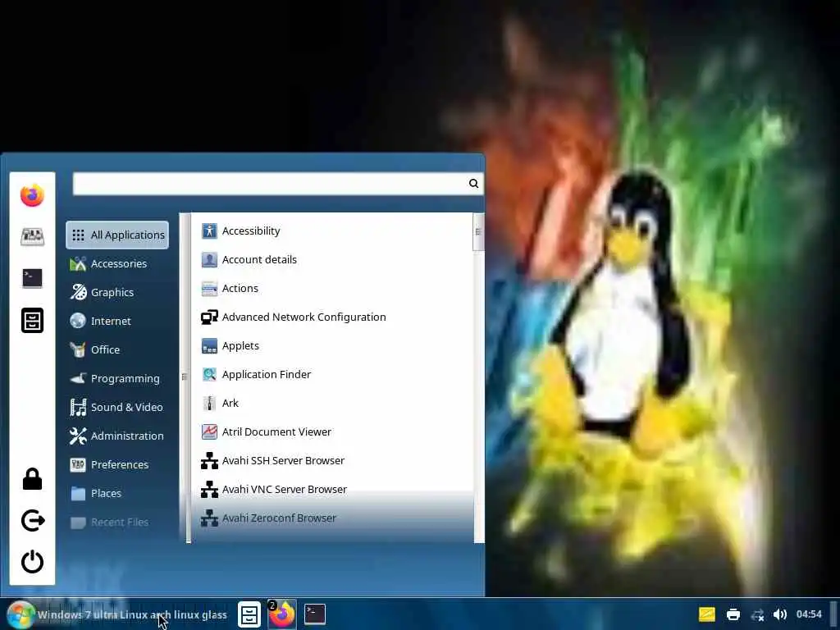
Task: Click the network disconnected tray icon
Action: click(757, 615)
